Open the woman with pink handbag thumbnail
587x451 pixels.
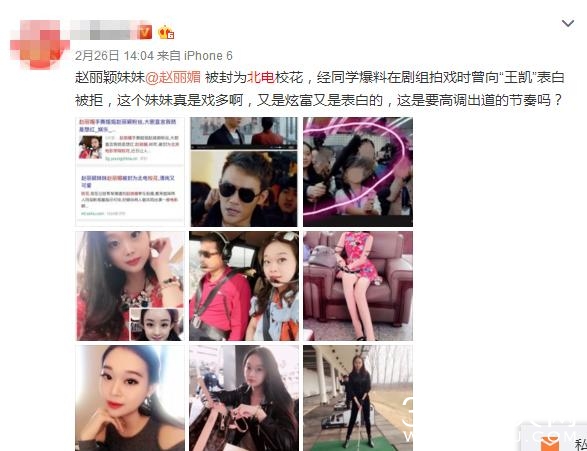coord(244,398)
